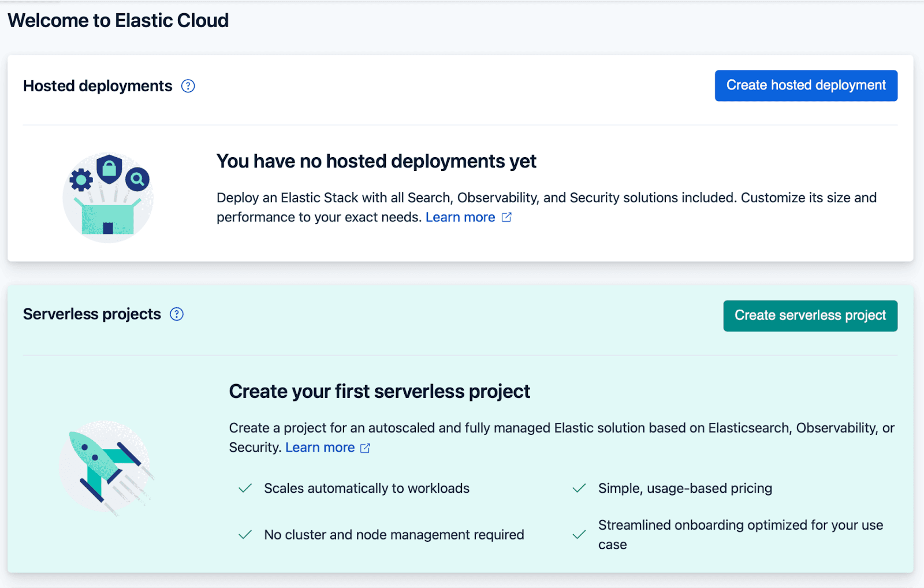Create a serverless project
924x588 pixels.
(810, 316)
